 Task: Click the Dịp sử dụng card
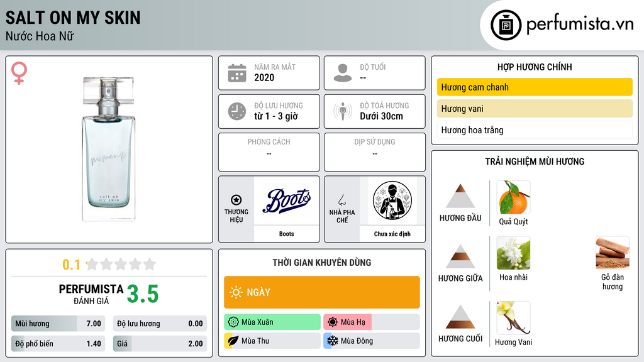375,152
